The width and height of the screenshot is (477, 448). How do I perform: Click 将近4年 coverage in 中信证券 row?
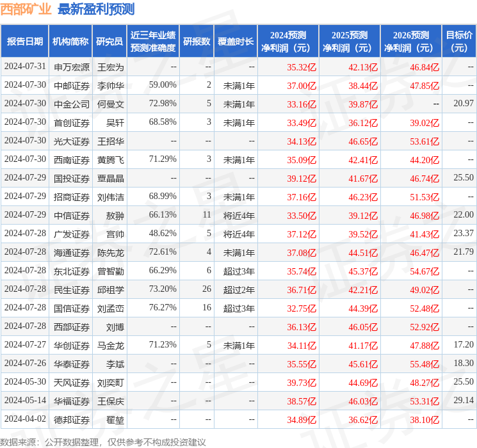(x=239, y=216)
